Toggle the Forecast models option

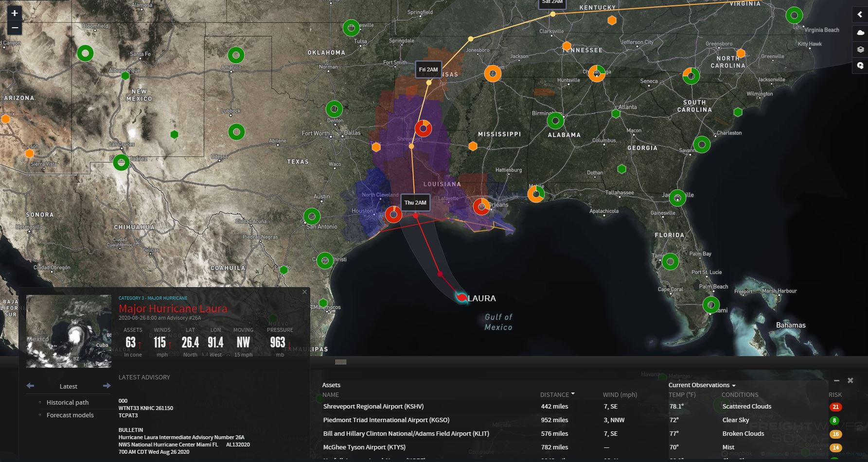tap(70, 415)
